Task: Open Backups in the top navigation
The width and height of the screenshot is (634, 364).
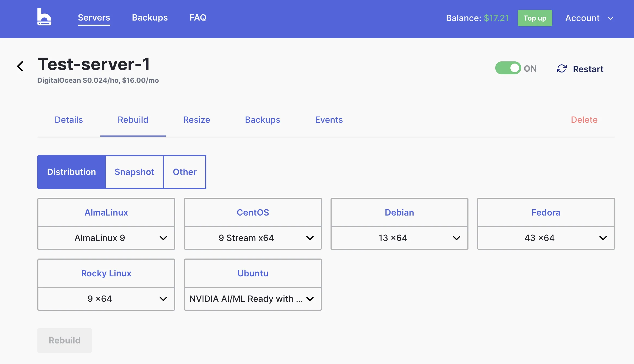Action: coord(150,18)
